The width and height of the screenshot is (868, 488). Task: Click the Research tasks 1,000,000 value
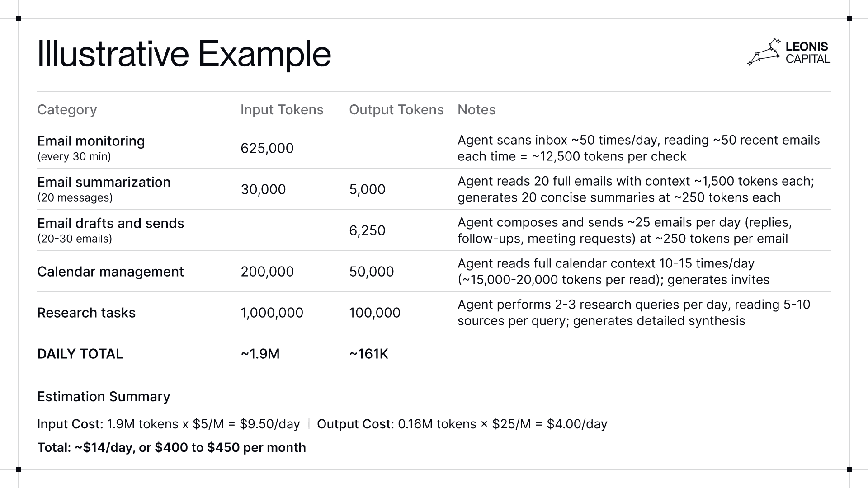(x=272, y=313)
